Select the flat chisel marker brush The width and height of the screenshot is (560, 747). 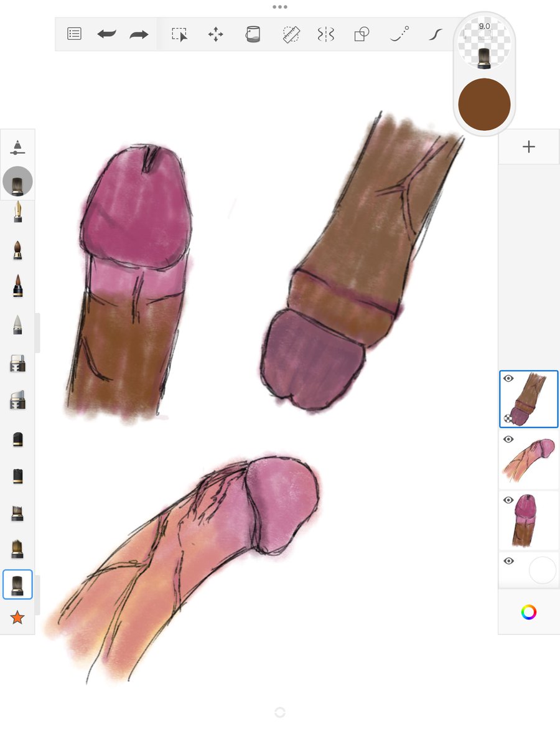[x=17, y=363]
